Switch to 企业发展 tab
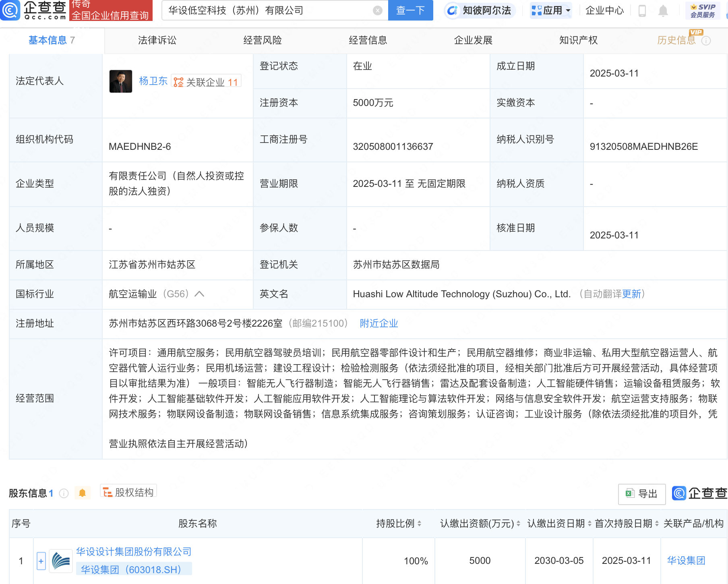 (x=473, y=40)
